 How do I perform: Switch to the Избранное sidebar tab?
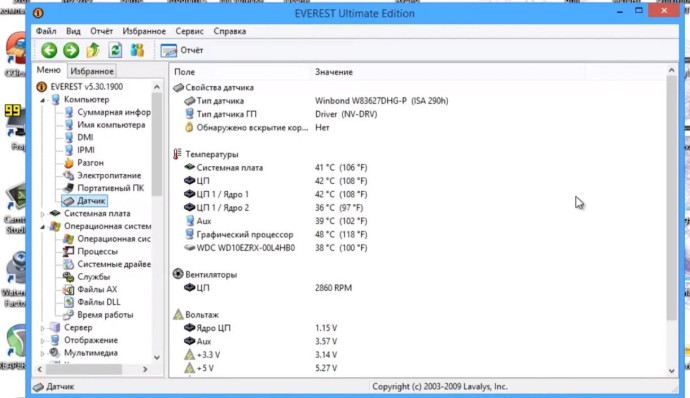click(92, 71)
